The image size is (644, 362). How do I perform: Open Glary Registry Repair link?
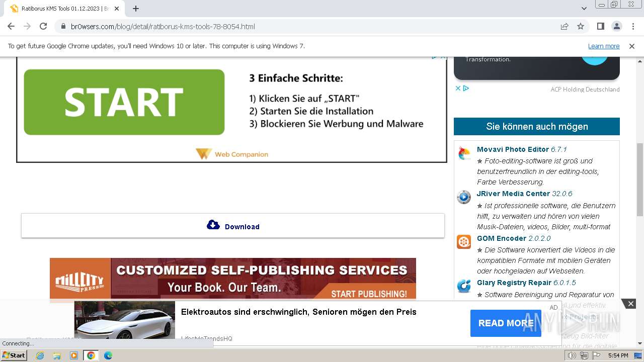pos(514,283)
